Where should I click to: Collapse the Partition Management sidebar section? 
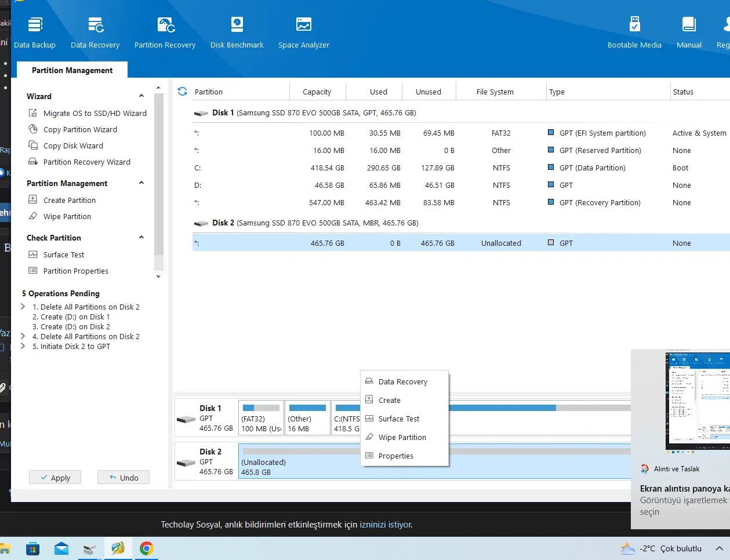(x=141, y=183)
